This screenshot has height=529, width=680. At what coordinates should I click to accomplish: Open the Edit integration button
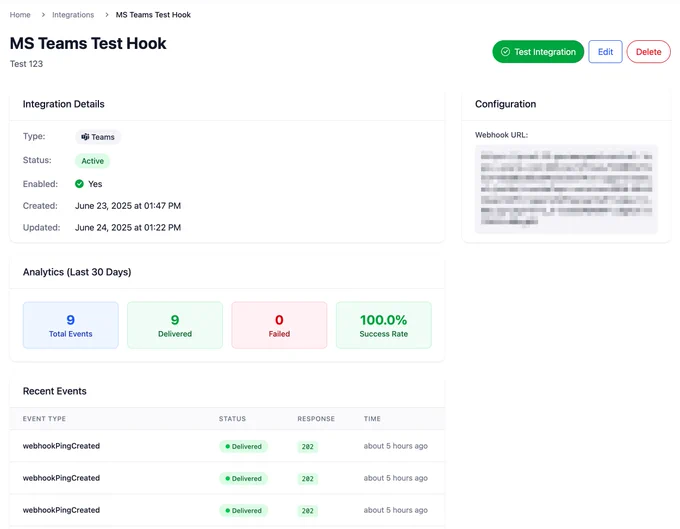(x=605, y=52)
